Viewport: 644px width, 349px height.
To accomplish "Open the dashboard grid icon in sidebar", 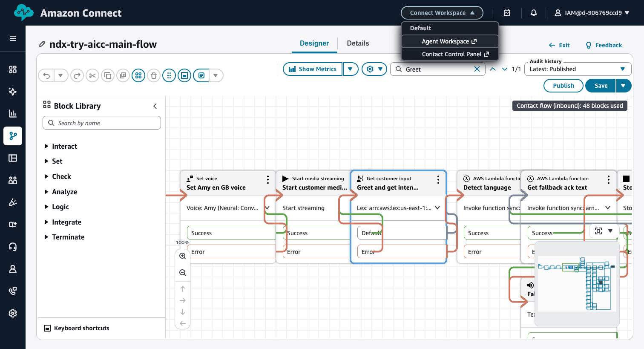I will point(13,69).
